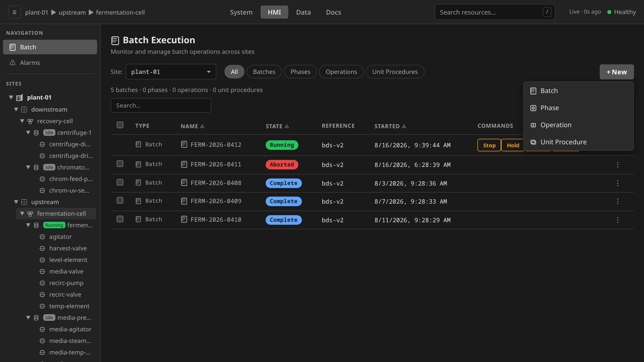This screenshot has width=644, height=362.
Task: Collapse the downstream tree node
Action: point(16,109)
